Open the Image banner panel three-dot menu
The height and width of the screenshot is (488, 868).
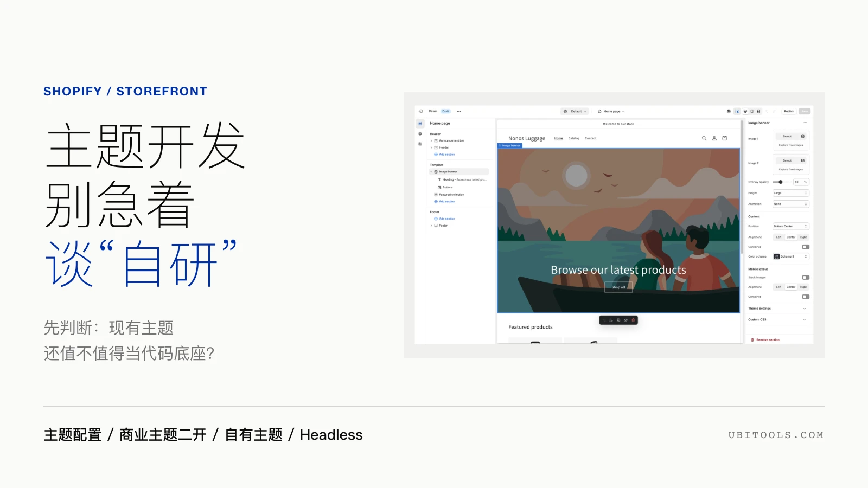[806, 123]
